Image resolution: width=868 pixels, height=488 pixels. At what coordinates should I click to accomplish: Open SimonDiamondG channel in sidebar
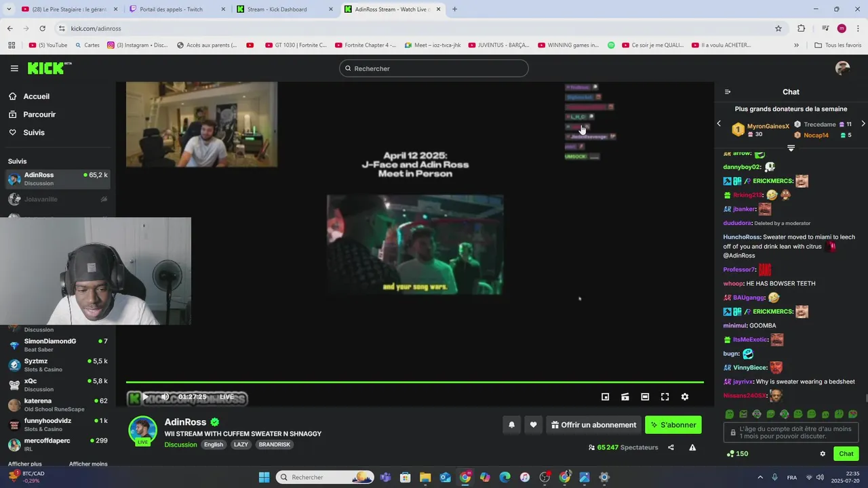coord(58,345)
